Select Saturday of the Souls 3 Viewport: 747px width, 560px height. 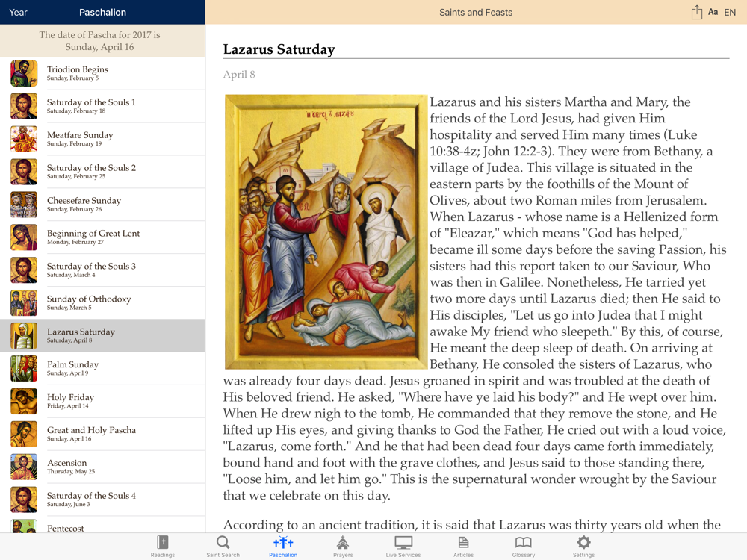(102, 270)
